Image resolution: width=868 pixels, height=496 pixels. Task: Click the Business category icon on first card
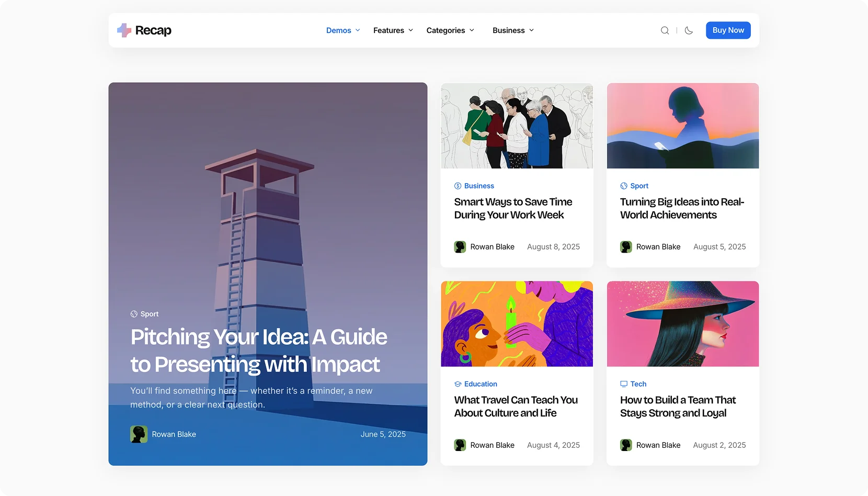(458, 186)
